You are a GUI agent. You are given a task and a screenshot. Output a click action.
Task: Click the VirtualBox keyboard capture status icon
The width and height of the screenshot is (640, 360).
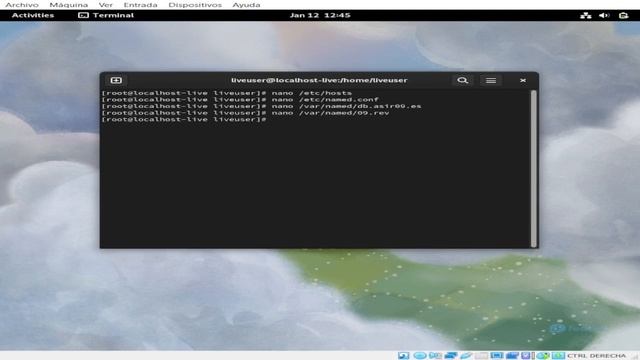(x=558, y=356)
